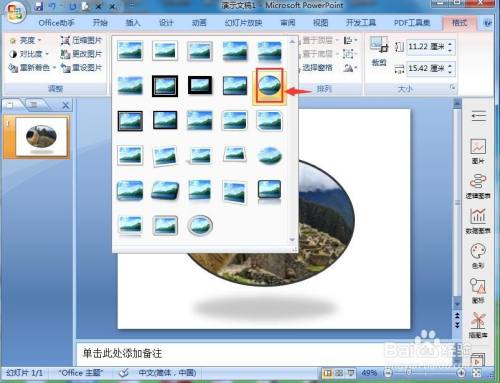Click the zoom in plus button
Screen dimensions: 500x383
click(461, 373)
